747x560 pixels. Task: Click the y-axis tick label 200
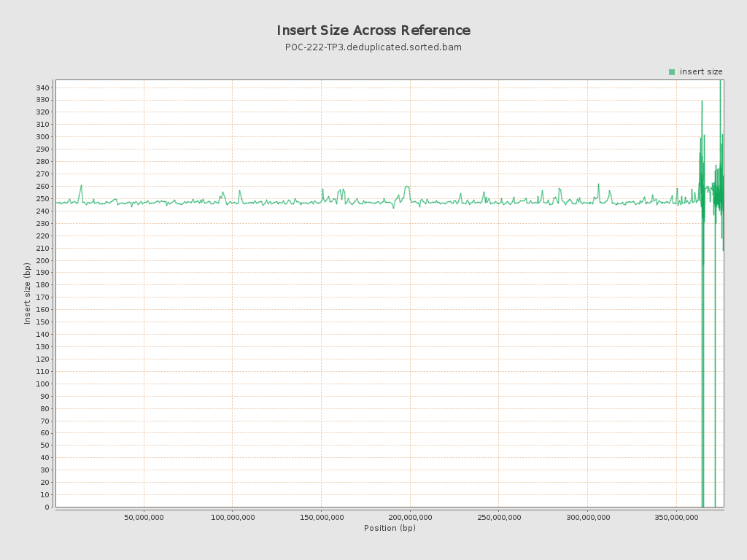[42, 260]
